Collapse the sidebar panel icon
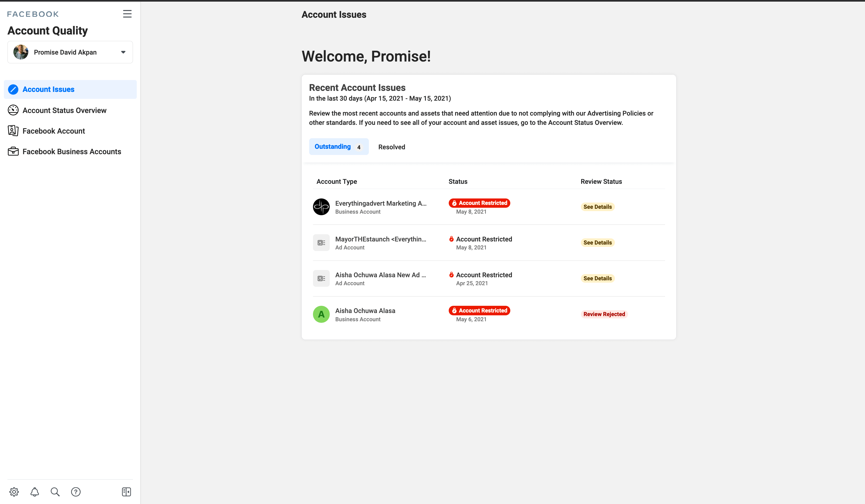865x504 pixels. pyautogui.click(x=126, y=492)
